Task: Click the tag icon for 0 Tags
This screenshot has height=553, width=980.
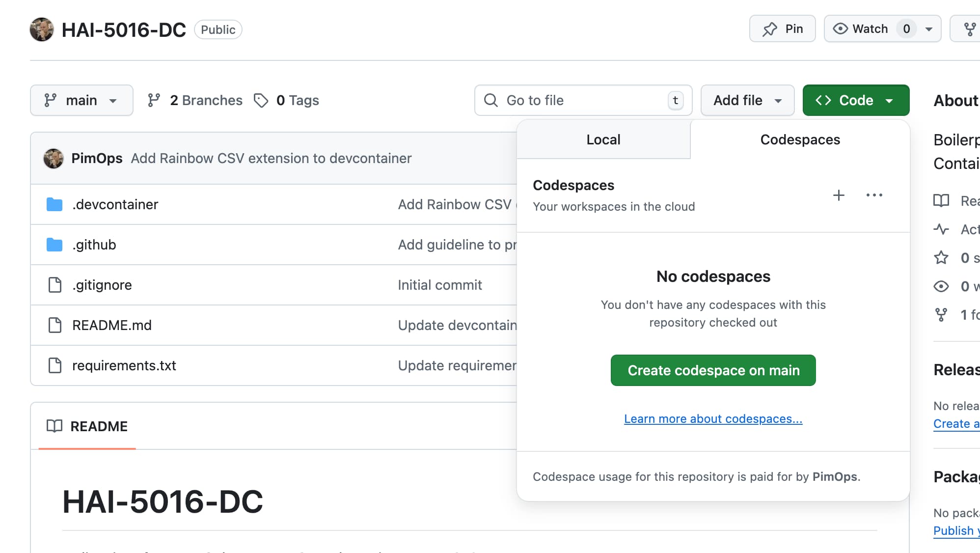Action: (x=261, y=100)
